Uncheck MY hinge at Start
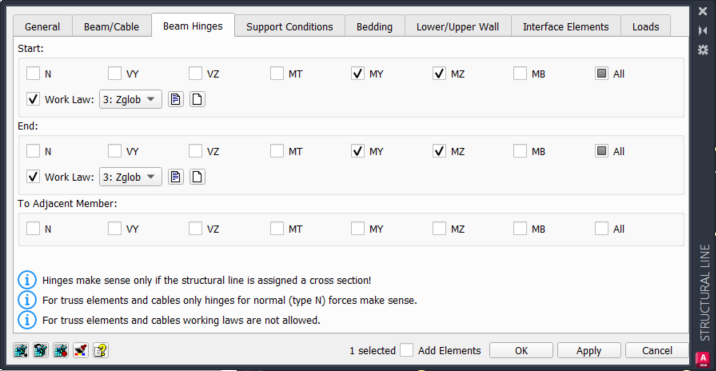 pos(358,73)
